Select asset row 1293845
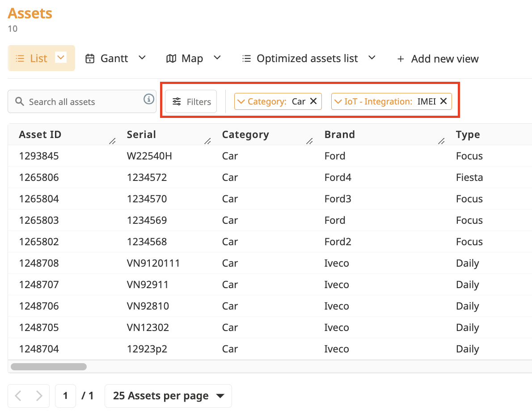Screen dimensions: 532x419 tap(39, 156)
